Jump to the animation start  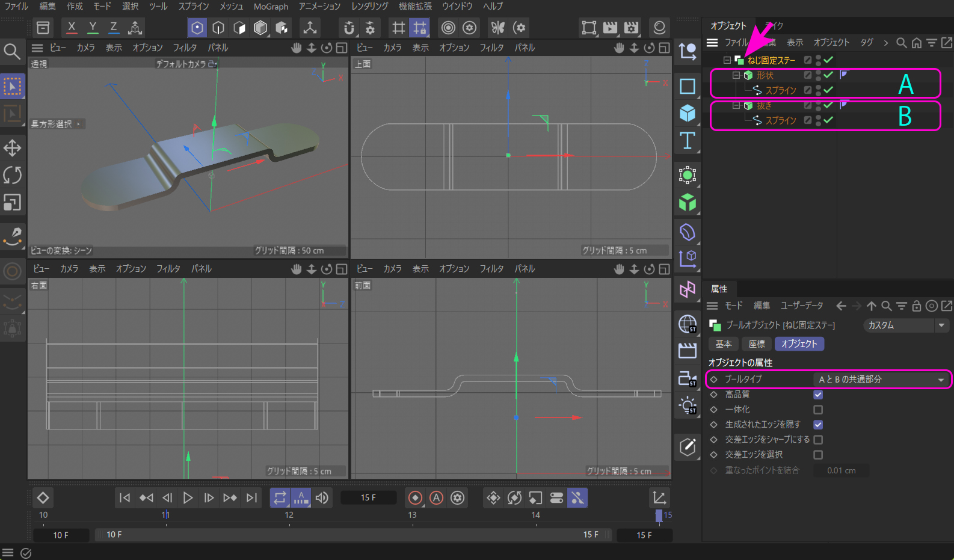[x=125, y=498]
